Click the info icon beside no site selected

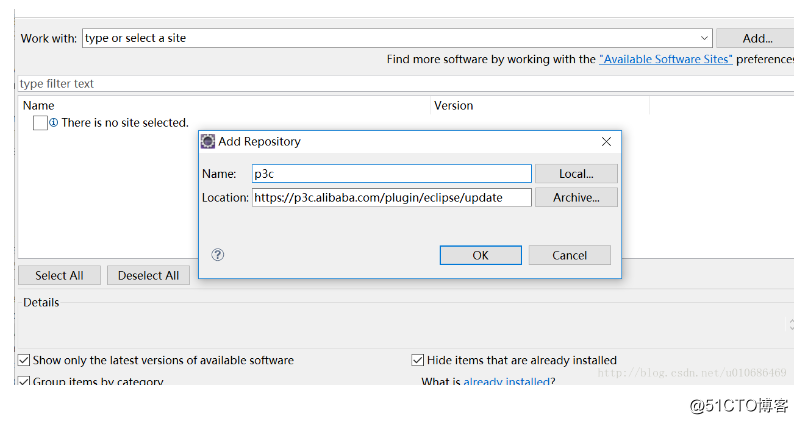coord(53,122)
